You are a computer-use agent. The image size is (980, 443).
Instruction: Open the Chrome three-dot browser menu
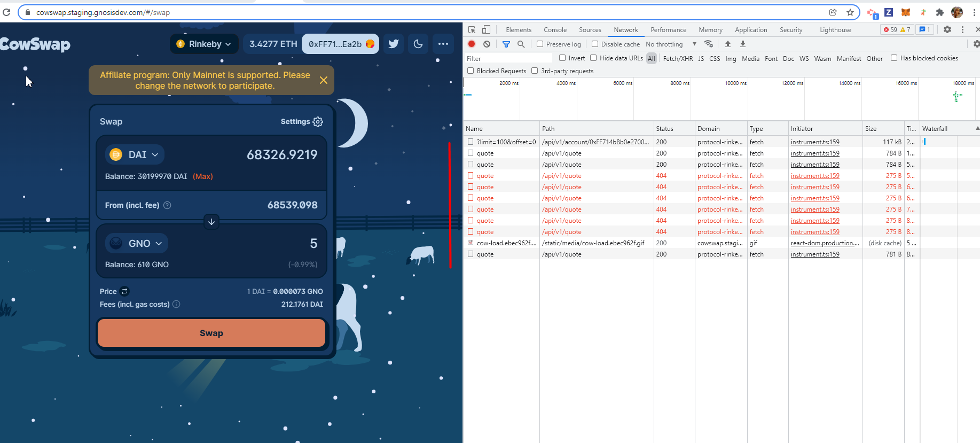pyautogui.click(x=974, y=12)
